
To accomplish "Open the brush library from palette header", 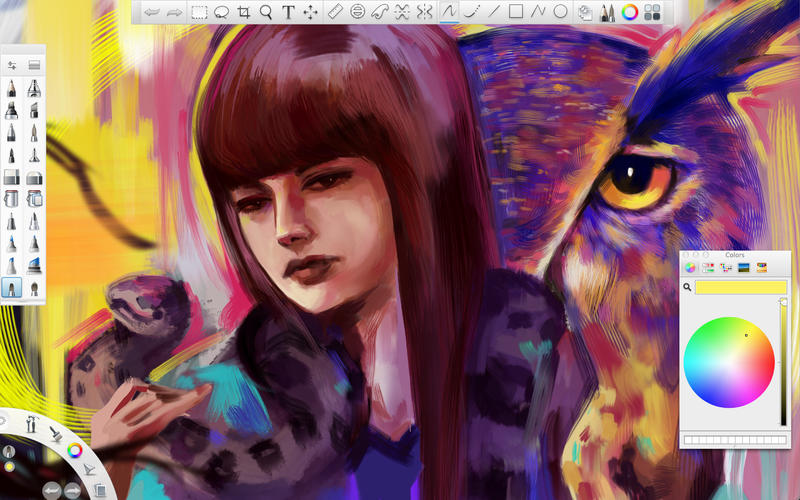I will click(34, 65).
